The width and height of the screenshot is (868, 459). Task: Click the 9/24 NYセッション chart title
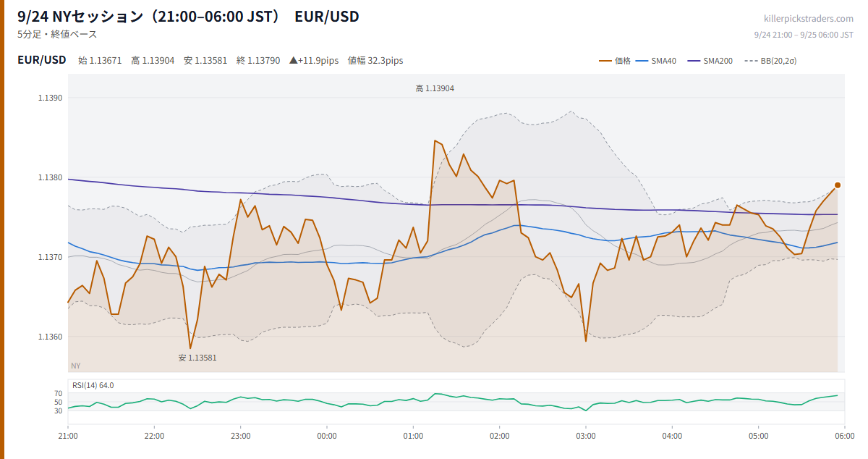[188, 16]
